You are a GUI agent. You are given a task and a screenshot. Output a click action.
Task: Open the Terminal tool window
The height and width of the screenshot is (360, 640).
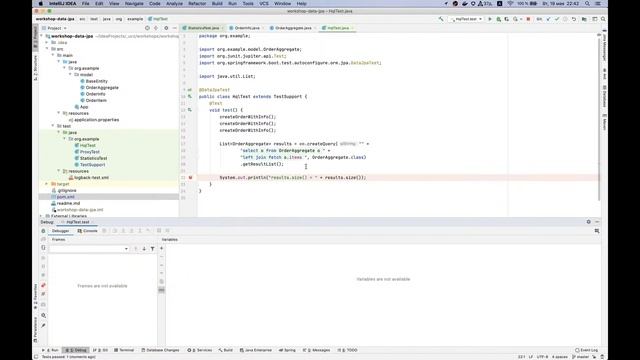click(124, 350)
